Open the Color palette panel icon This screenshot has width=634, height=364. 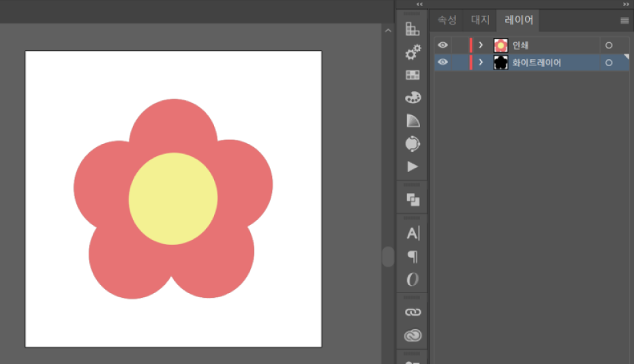click(412, 97)
